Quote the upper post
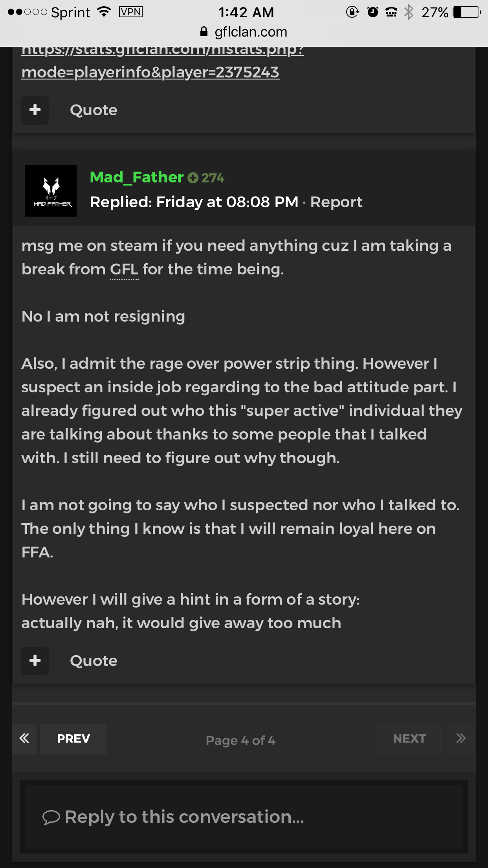488x868 pixels. point(94,110)
